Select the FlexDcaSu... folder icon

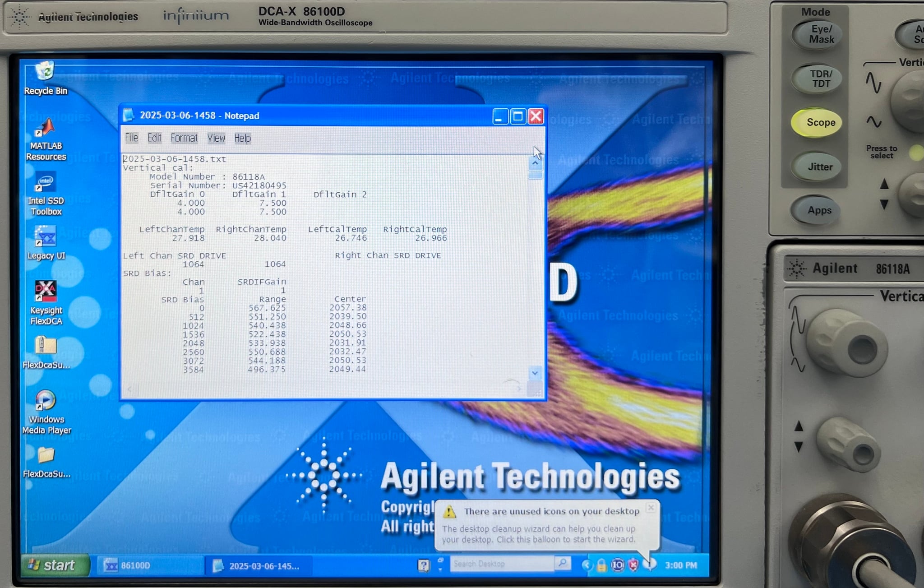pos(46,462)
